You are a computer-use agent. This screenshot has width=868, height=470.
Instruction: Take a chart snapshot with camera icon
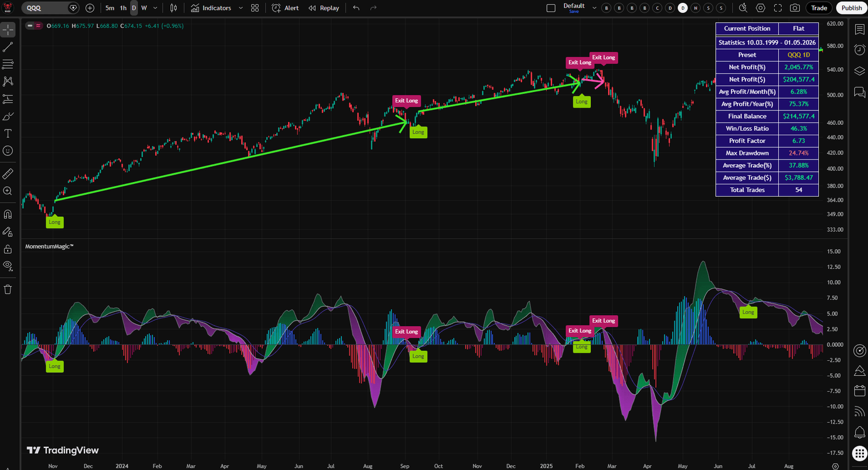(x=795, y=8)
